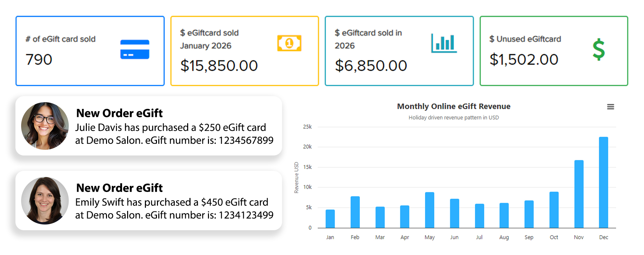Screen dimensions: 644x255
Task: Click Julie Davis's profile photo
Action: pos(45,126)
